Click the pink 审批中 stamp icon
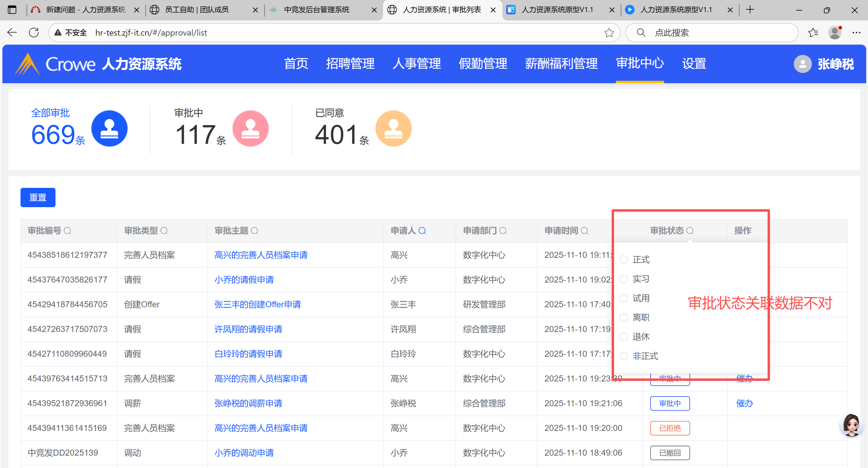 [x=250, y=128]
